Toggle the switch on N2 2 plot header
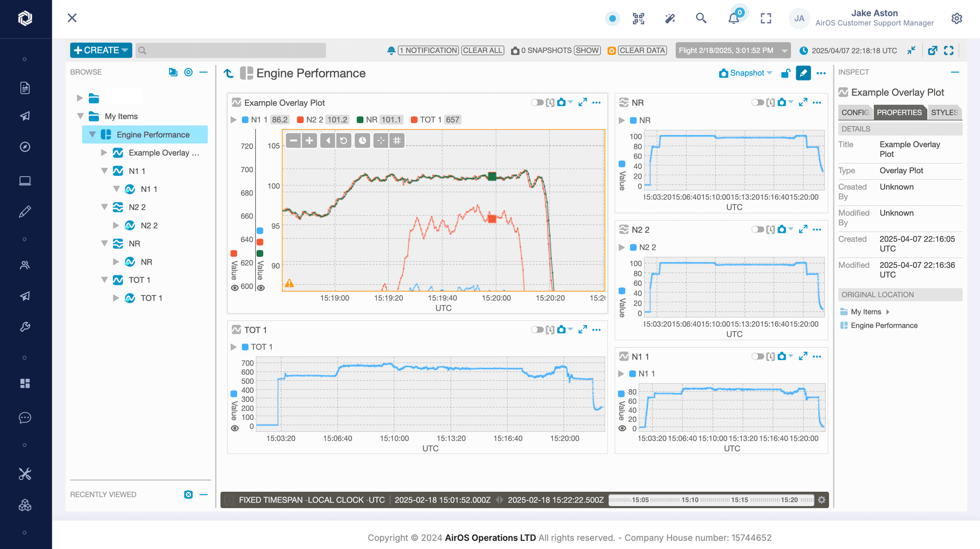 [x=757, y=229]
